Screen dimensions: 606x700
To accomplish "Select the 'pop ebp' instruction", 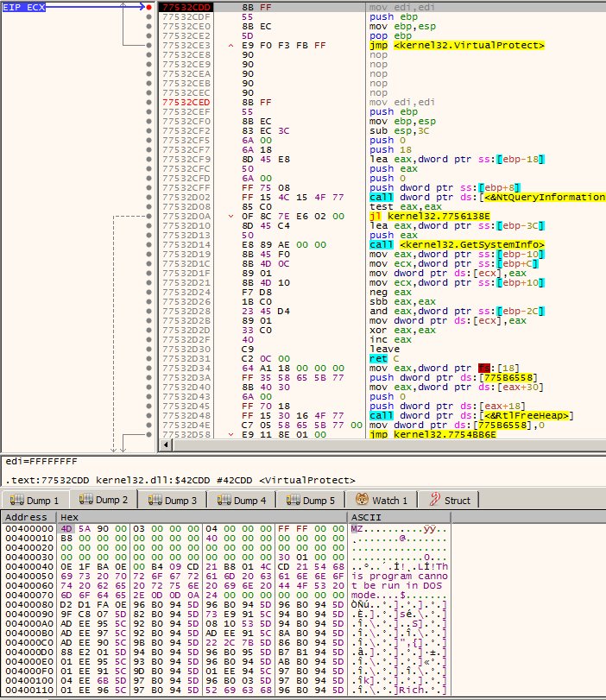I will [x=390, y=35].
